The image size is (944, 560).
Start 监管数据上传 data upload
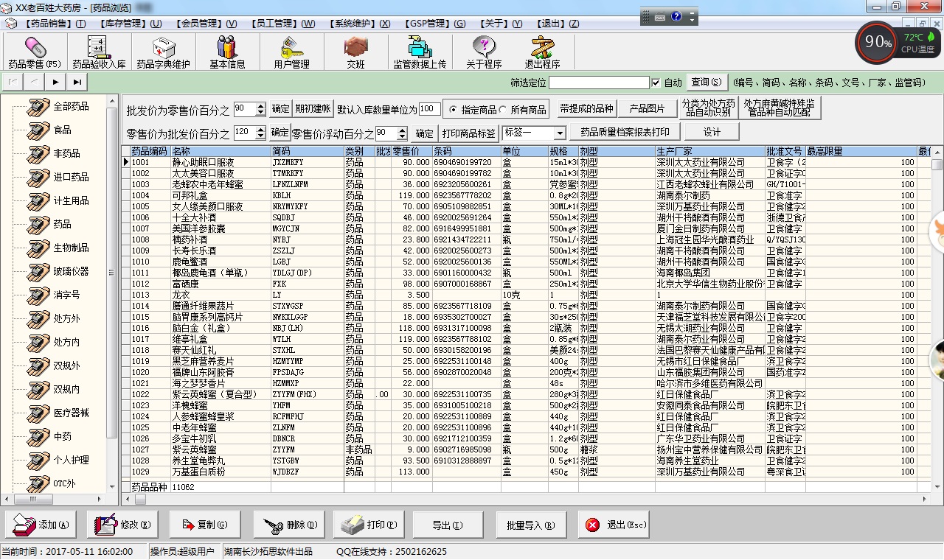coord(420,52)
